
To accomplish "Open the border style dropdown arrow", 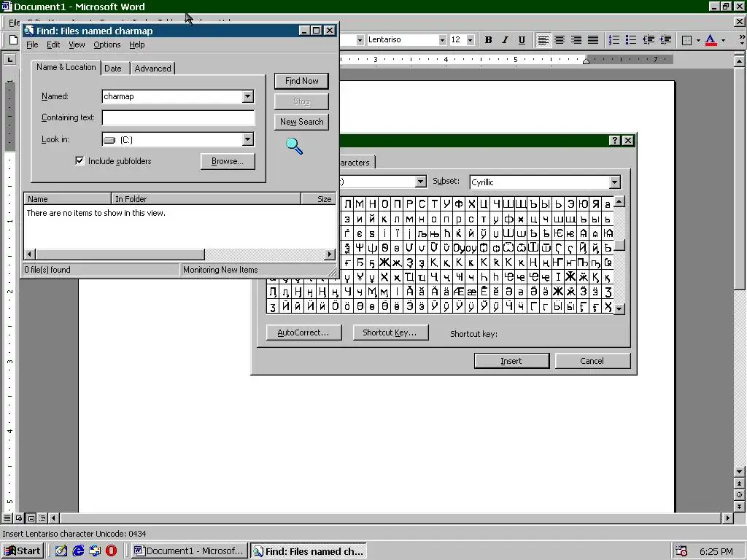I will (698, 40).
